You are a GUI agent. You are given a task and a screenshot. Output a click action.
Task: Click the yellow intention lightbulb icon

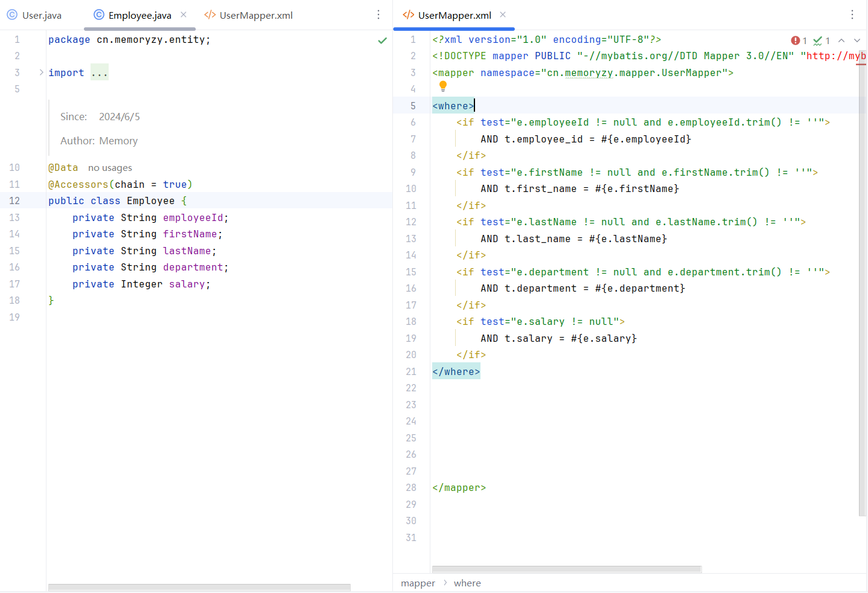tap(443, 86)
